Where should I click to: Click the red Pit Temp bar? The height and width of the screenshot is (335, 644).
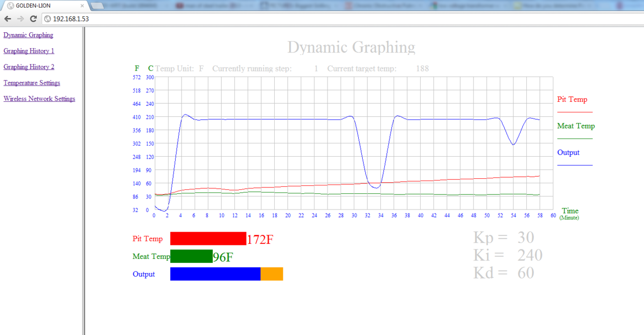[x=208, y=239]
